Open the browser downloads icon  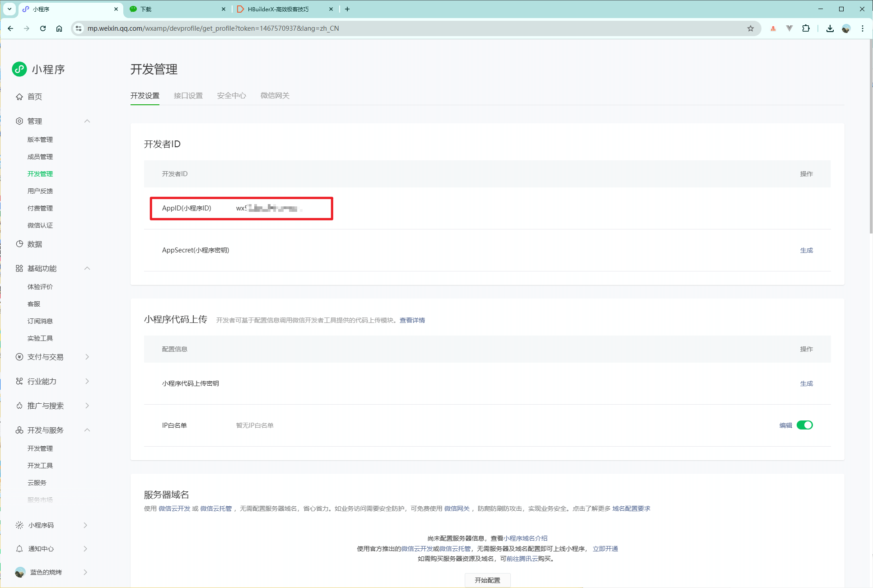pos(830,28)
